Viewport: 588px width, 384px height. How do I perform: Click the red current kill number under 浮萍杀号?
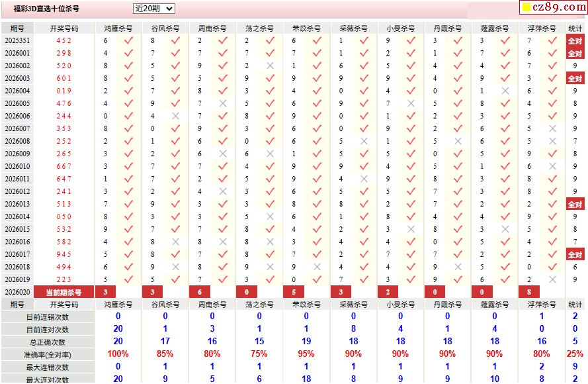(528, 292)
